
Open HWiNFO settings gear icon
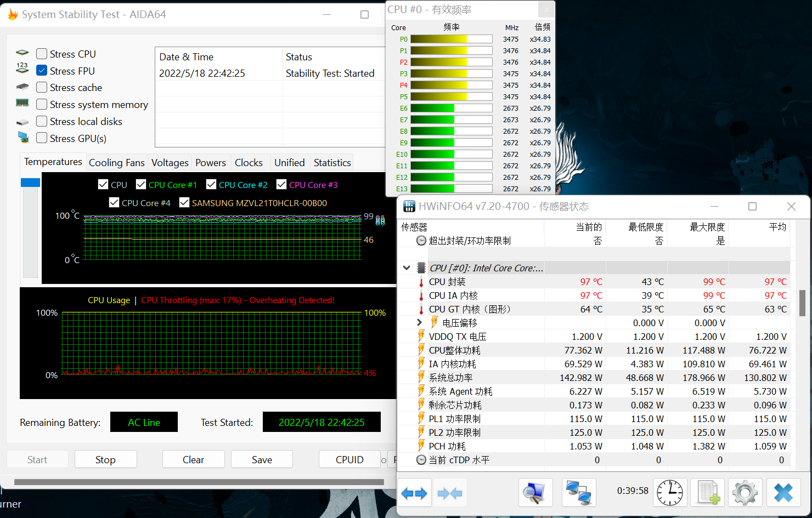(x=745, y=492)
